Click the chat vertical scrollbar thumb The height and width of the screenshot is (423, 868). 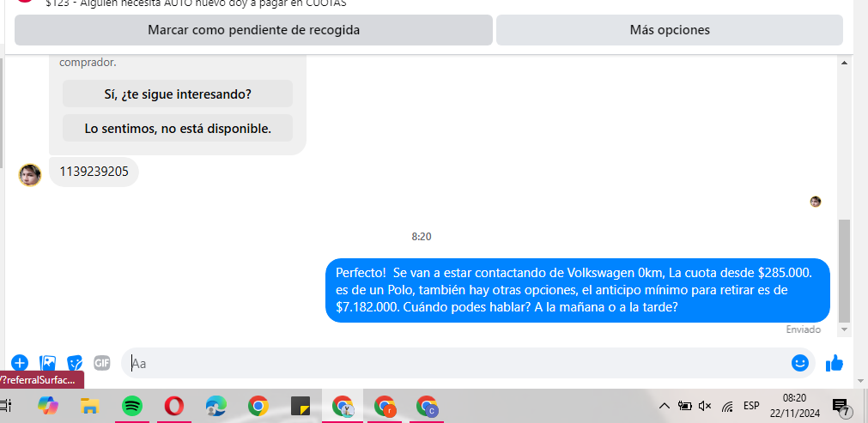tap(844, 271)
